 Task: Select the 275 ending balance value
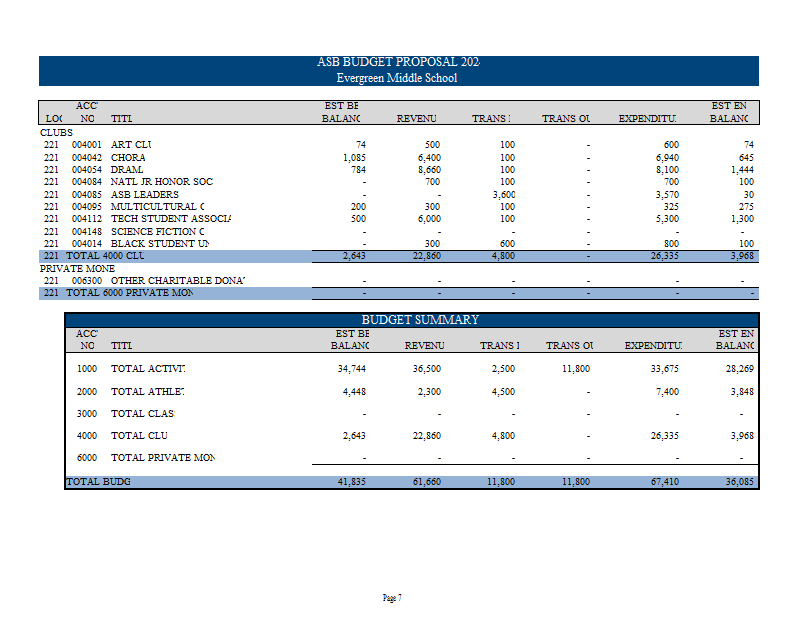point(746,207)
